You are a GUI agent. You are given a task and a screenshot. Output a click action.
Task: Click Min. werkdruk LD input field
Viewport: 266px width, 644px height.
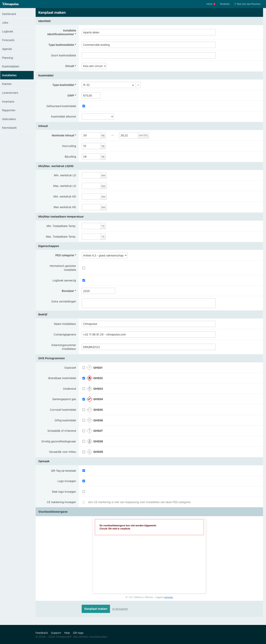(x=91, y=175)
